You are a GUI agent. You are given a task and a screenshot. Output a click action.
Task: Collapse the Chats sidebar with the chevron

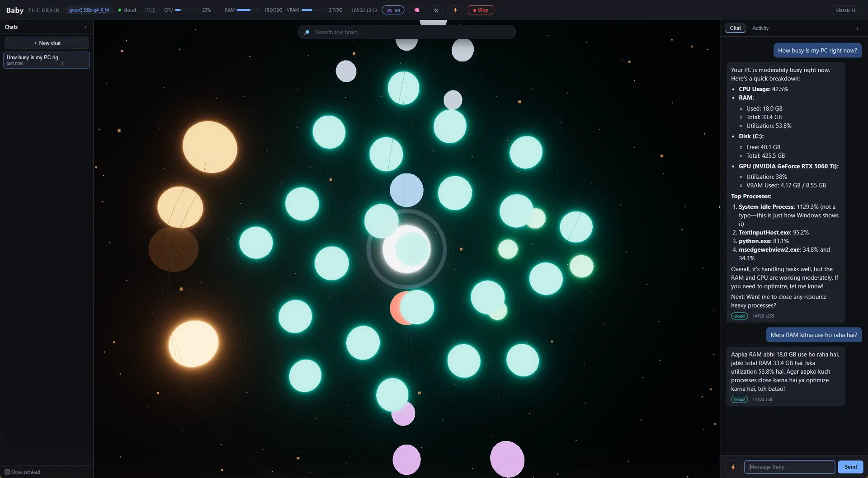click(85, 27)
